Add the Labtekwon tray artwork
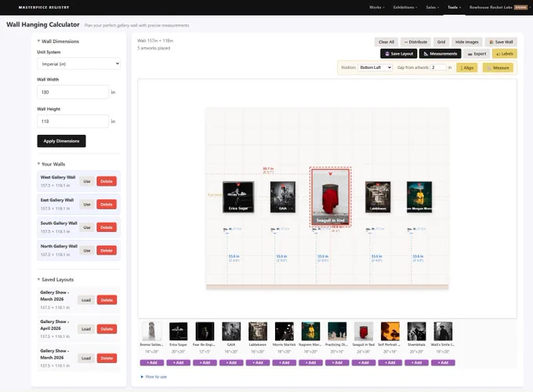 pyautogui.click(x=258, y=363)
